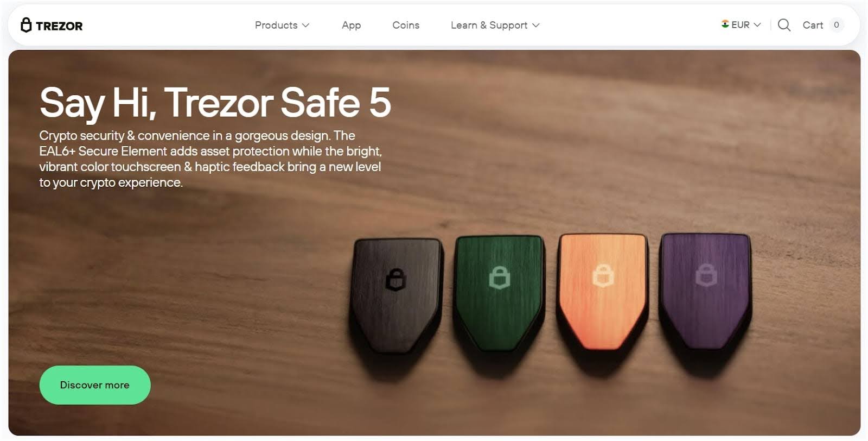Click the Discover more button
The height and width of the screenshot is (441, 868).
(x=95, y=385)
